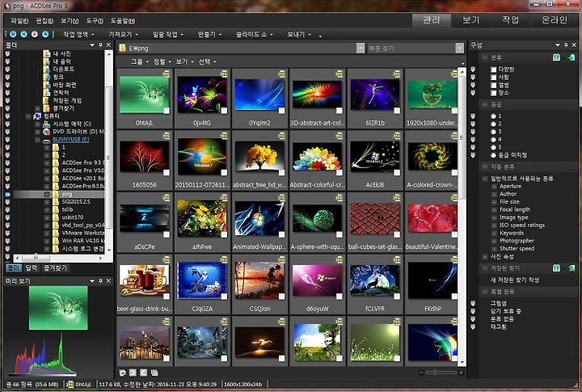This screenshot has height=392, width=582.
Task: Pin the 미리 보기 pane with its pushpin
Action: [100, 281]
